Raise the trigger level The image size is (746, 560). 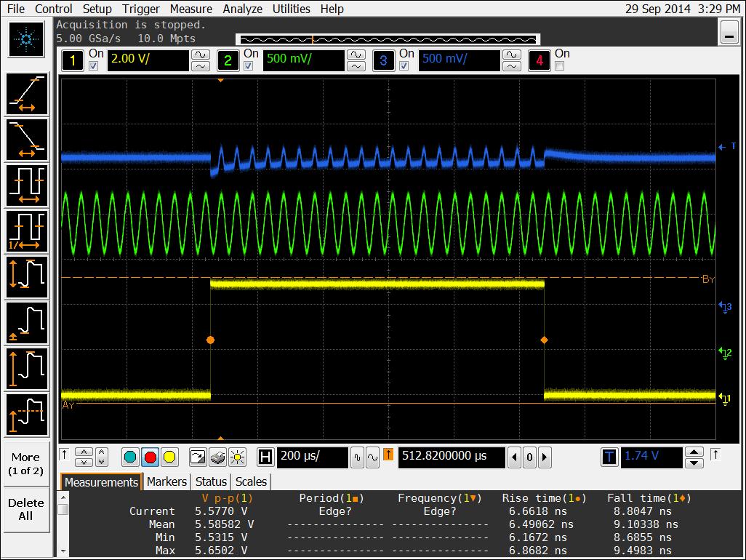click(x=694, y=452)
